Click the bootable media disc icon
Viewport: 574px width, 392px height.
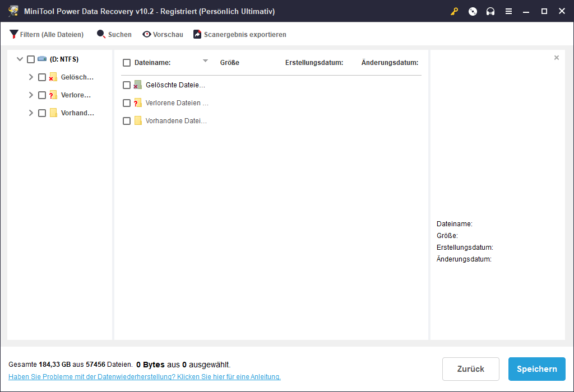(473, 11)
